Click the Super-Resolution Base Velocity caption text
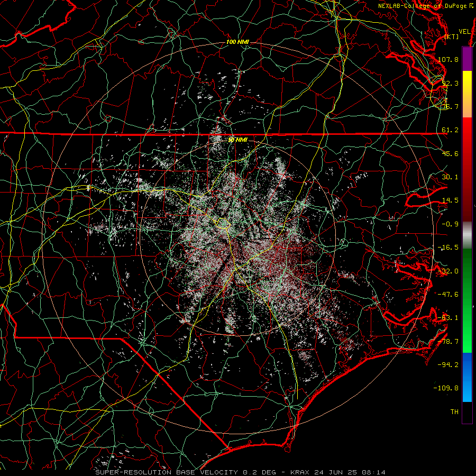The height and width of the screenshot is (476, 476). [241, 472]
